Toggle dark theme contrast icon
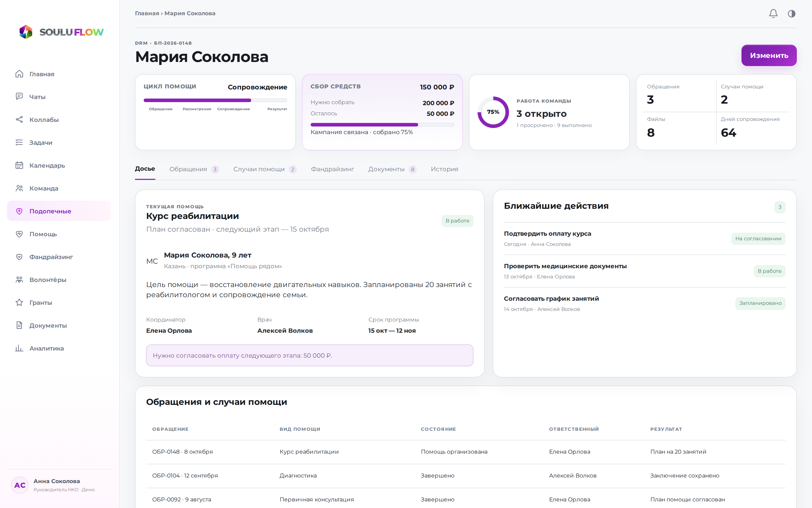The height and width of the screenshot is (508, 812). click(x=791, y=13)
